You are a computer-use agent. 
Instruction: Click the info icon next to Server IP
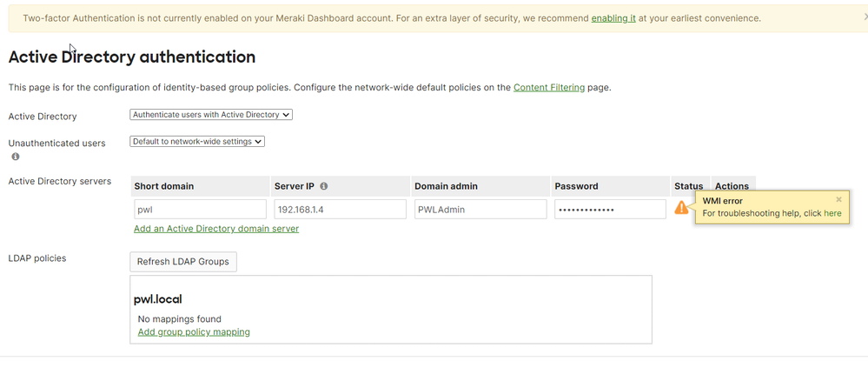pyautogui.click(x=323, y=186)
